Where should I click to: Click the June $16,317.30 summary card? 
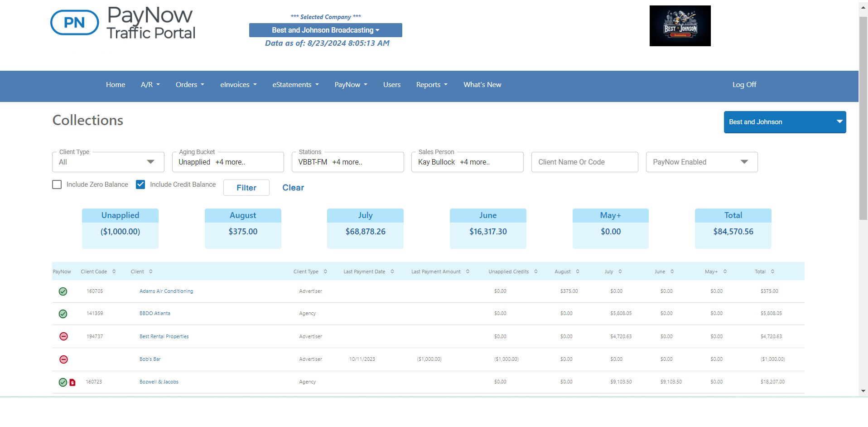click(x=488, y=228)
